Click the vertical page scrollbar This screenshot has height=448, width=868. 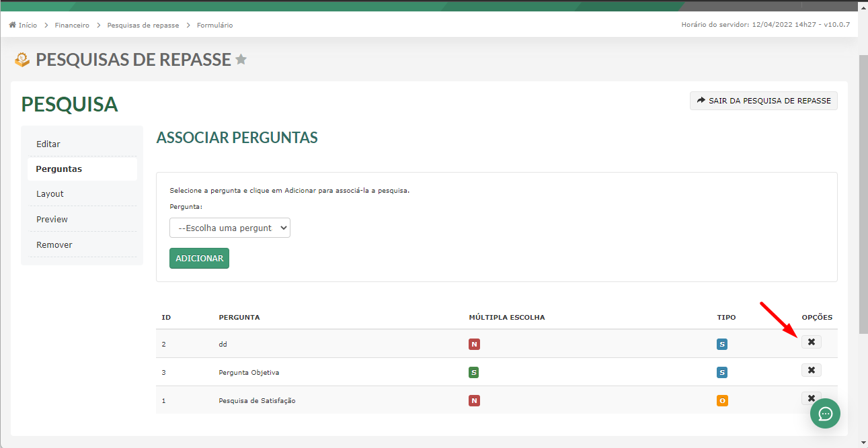tap(863, 195)
